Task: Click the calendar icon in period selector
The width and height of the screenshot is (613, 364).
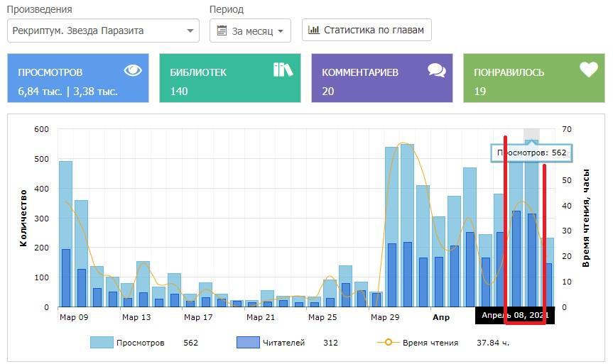Action: tap(222, 31)
